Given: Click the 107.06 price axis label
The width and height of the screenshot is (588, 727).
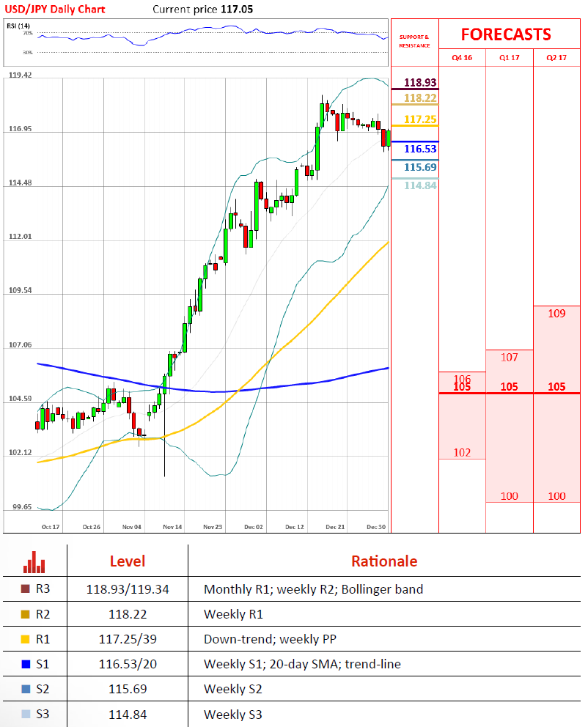Looking at the screenshot, I should 20,345.
